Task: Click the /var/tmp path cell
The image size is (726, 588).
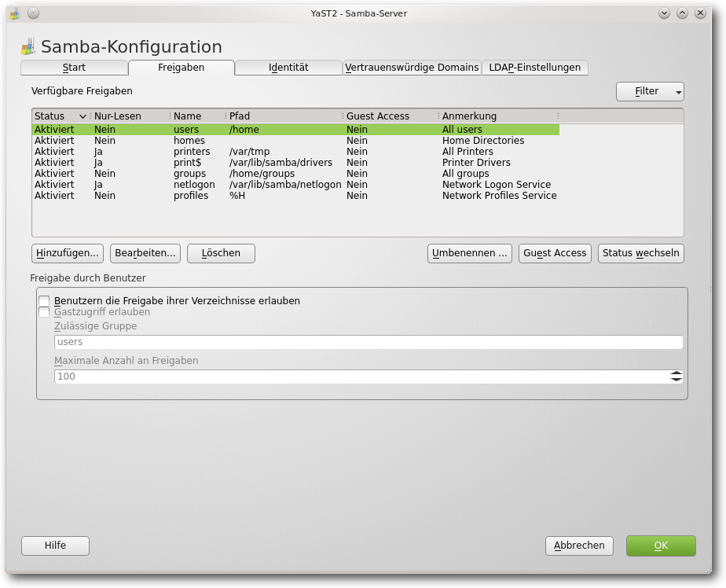Action: click(x=249, y=152)
